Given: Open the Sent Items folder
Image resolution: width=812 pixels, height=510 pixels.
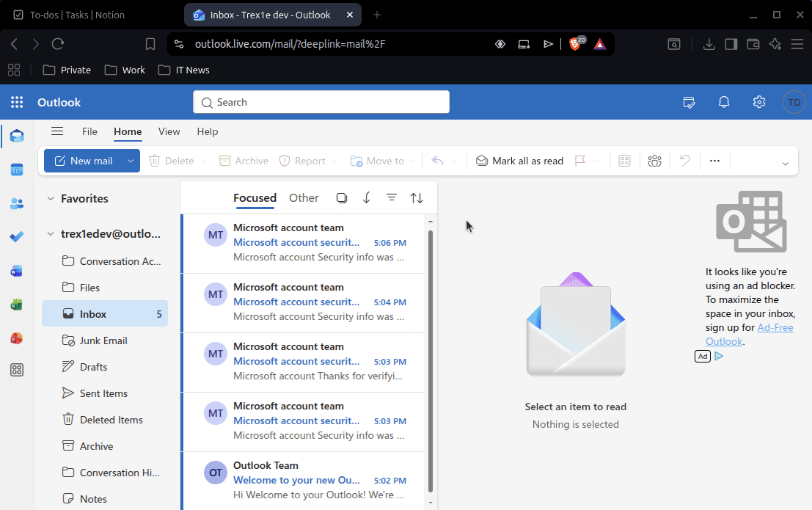Looking at the screenshot, I should click(105, 393).
